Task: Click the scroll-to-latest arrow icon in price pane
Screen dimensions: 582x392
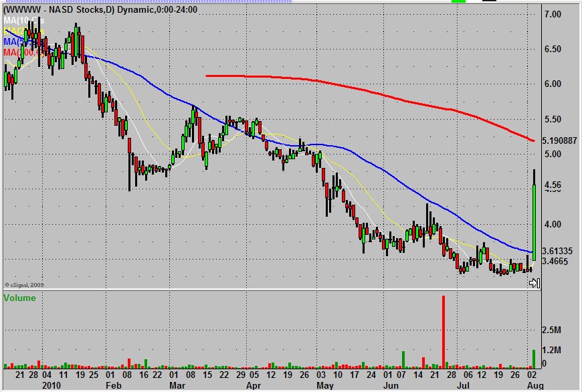Action: point(535,284)
